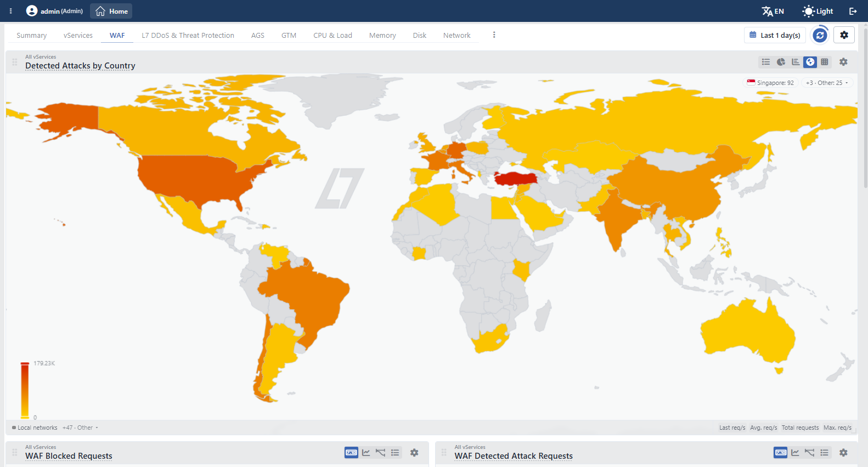Open the three-dot menu beside admin
This screenshot has width=868, height=467.
[10, 11]
